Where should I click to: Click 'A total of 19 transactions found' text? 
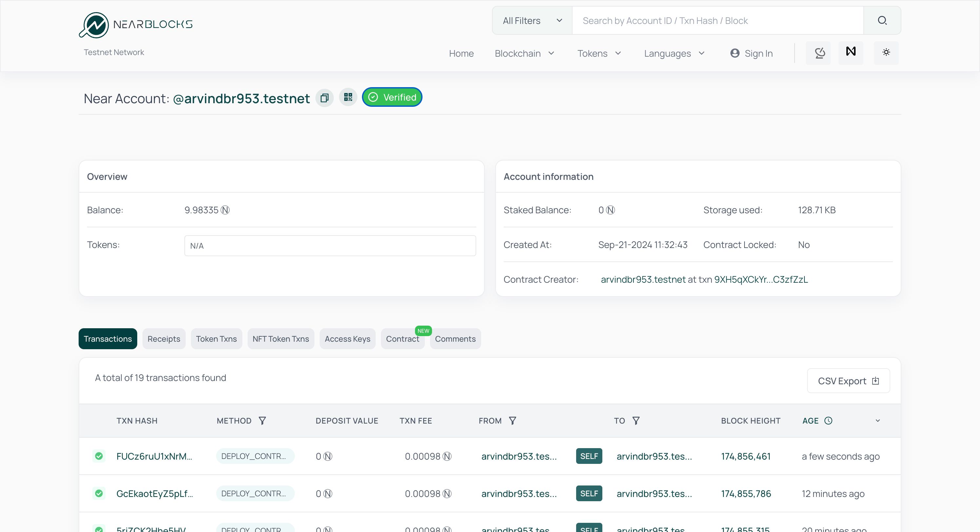(160, 377)
